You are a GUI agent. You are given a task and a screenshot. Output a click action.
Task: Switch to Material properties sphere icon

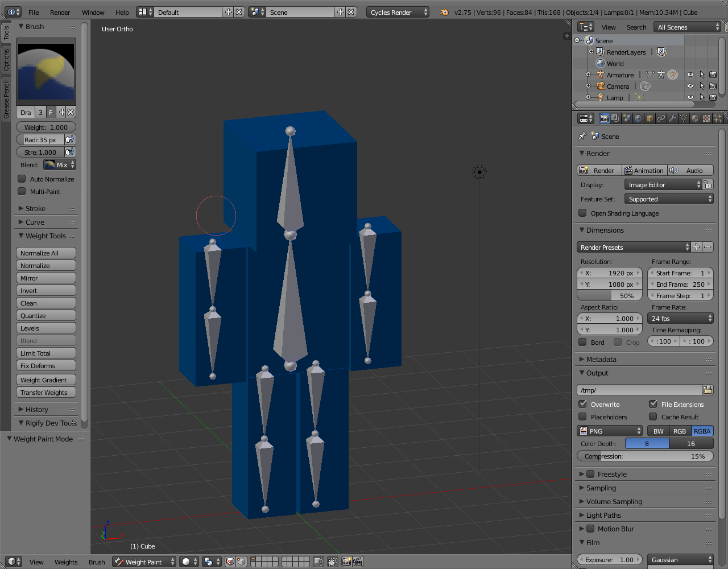coord(695,118)
